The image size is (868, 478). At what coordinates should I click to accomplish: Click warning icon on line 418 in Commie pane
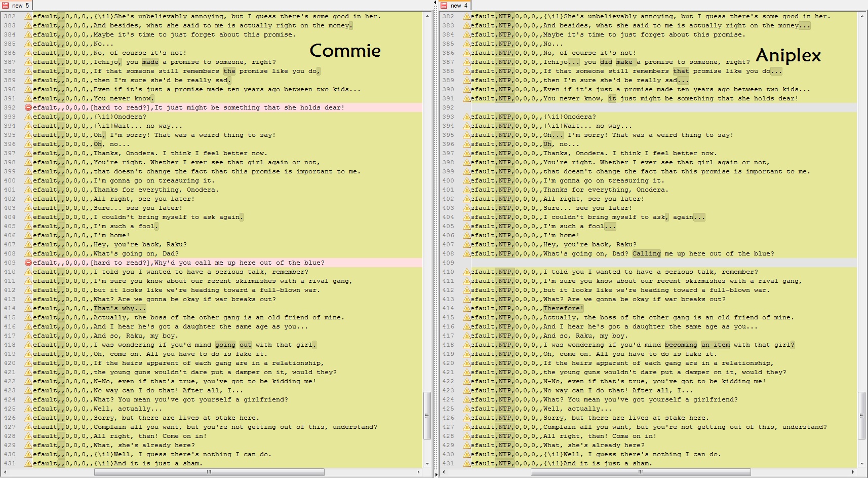pos(28,345)
